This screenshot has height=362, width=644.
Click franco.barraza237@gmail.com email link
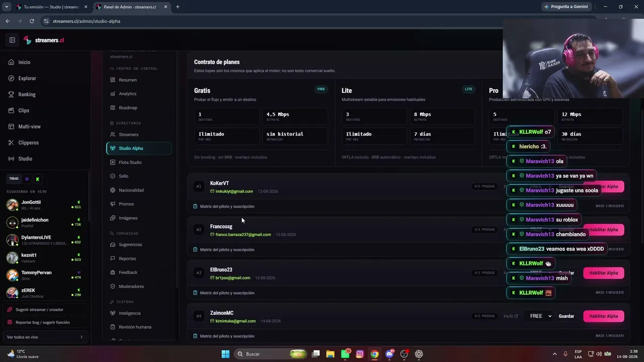coord(243,235)
